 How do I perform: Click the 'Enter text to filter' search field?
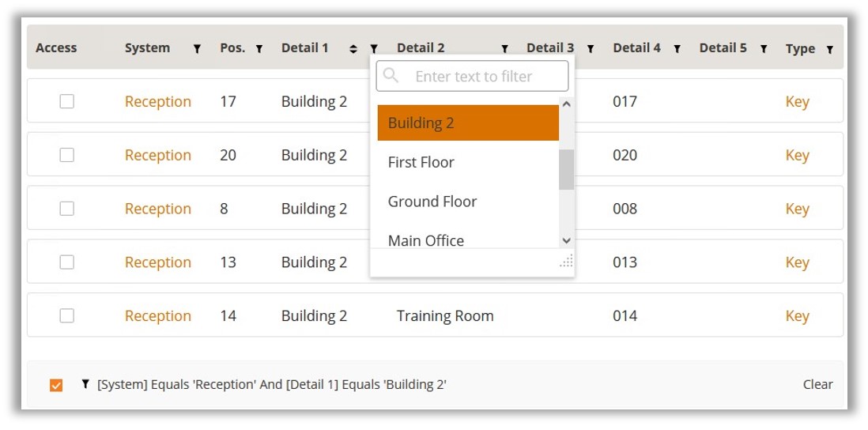click(x=482, y=77)
